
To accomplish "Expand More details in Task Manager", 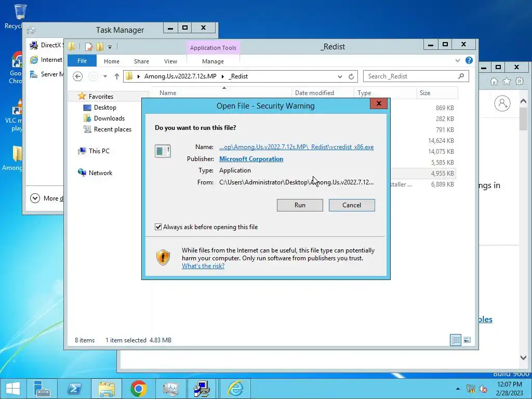I will coord(47,198).
